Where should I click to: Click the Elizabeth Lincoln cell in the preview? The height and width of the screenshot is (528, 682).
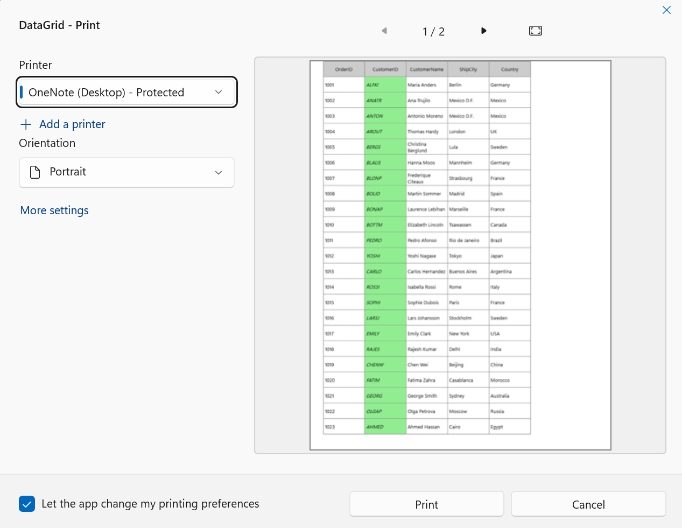pyautogui.click(x=427, y=225)
